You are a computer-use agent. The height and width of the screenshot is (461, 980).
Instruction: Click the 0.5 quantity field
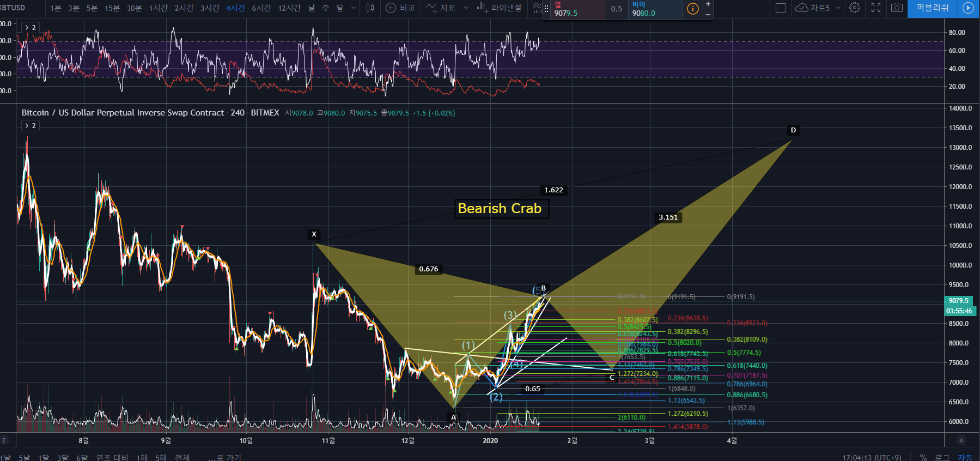(x=617, y=9)
